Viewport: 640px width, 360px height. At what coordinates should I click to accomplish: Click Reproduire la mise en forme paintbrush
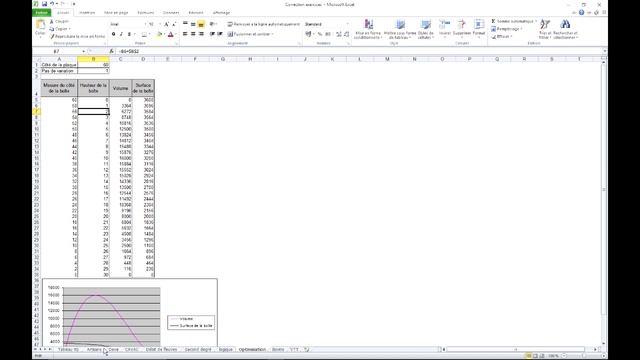pyautogui.click(x=77, y=36)
